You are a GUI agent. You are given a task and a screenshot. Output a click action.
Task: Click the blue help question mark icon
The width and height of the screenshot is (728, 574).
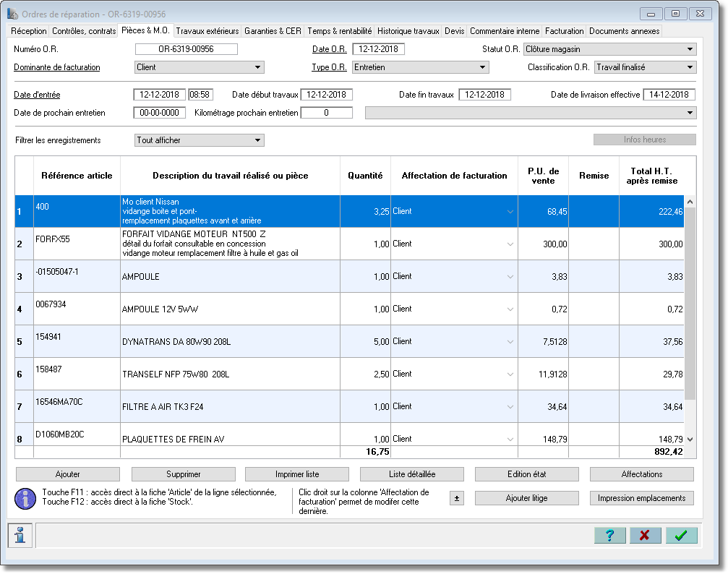click(x=609, y=536)
